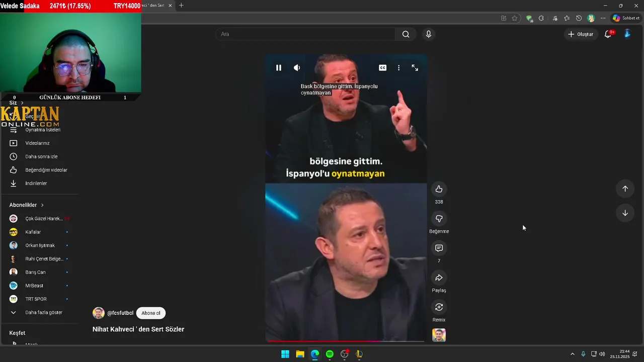
Task: Close the current browser tab
Action: [x=170, y=6]
